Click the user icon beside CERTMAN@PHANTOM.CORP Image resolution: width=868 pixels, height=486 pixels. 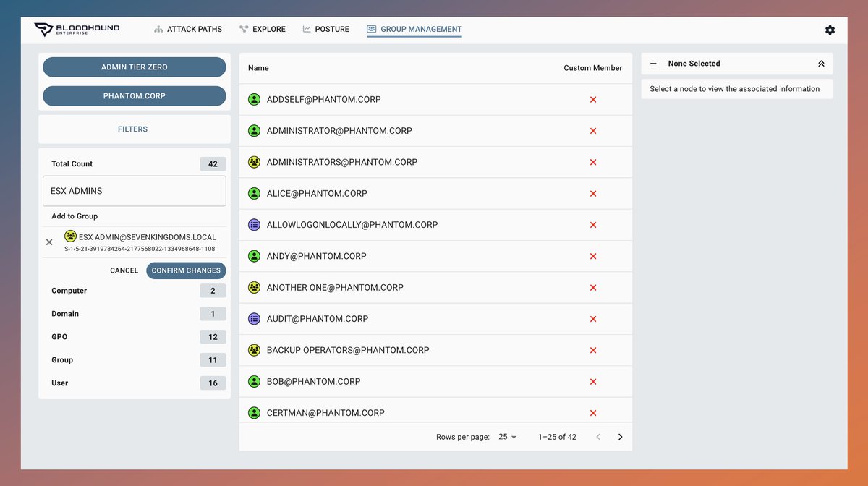(254, 413)
